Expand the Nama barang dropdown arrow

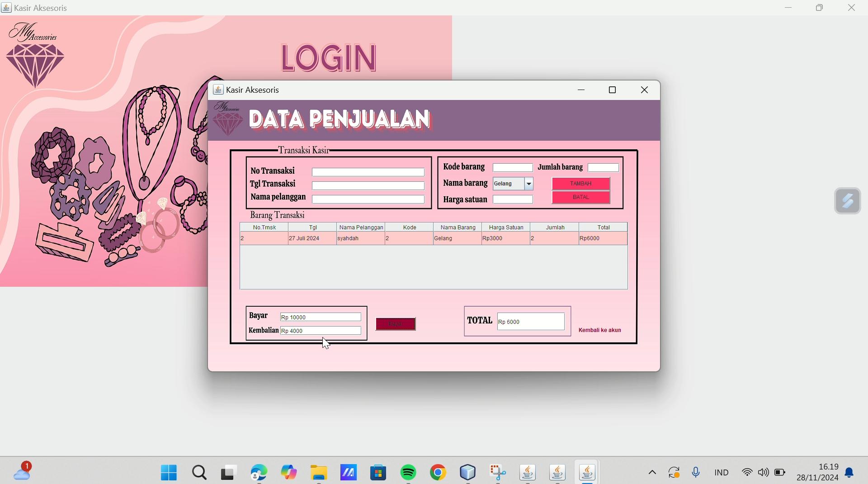coord(528,184)
